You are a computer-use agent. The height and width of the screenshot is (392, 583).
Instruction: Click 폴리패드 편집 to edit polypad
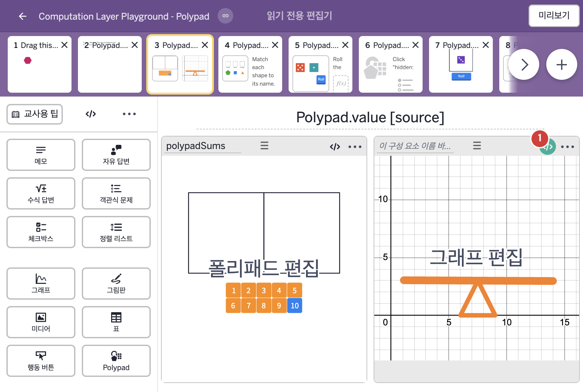click(x=264, y=268)
